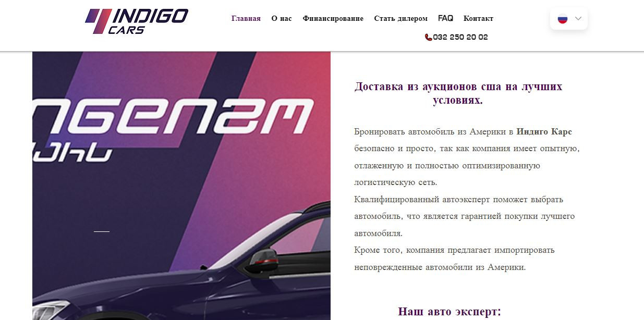Open the FAQ page

point(445,18)
